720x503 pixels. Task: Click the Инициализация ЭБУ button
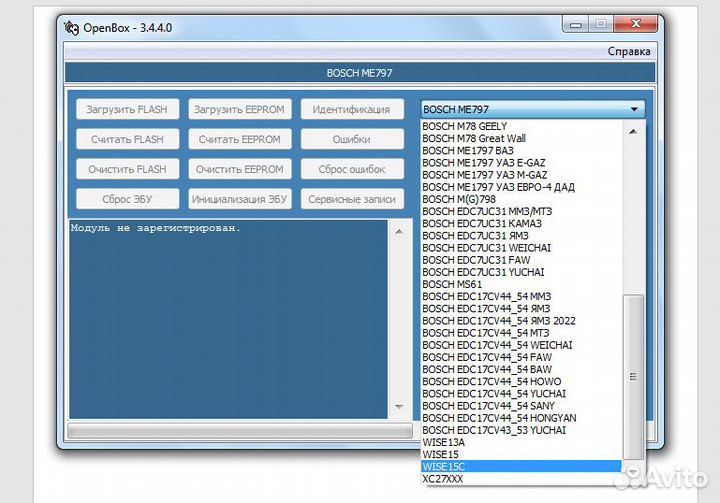pyautogui.click(x=240, y=199)
